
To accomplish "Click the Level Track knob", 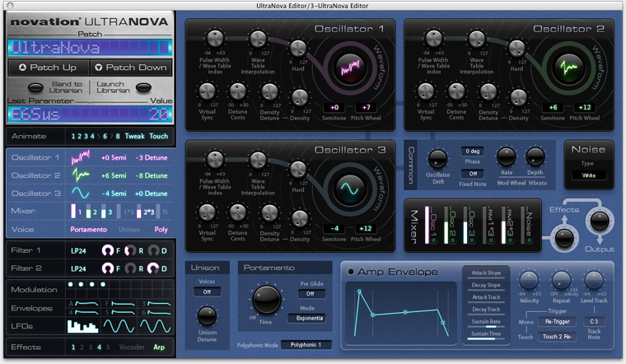I will [x=594, y=280].
